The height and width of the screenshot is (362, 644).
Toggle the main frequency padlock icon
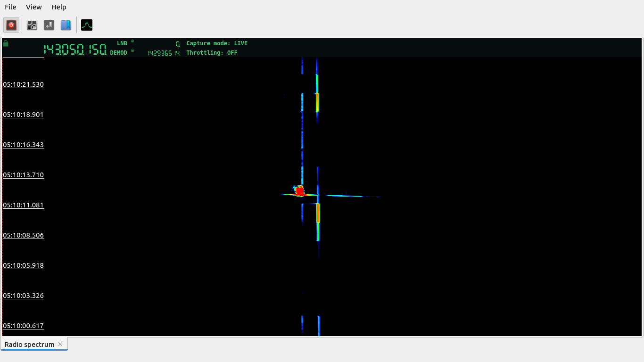pyautogui.click(x=6, y=43)
